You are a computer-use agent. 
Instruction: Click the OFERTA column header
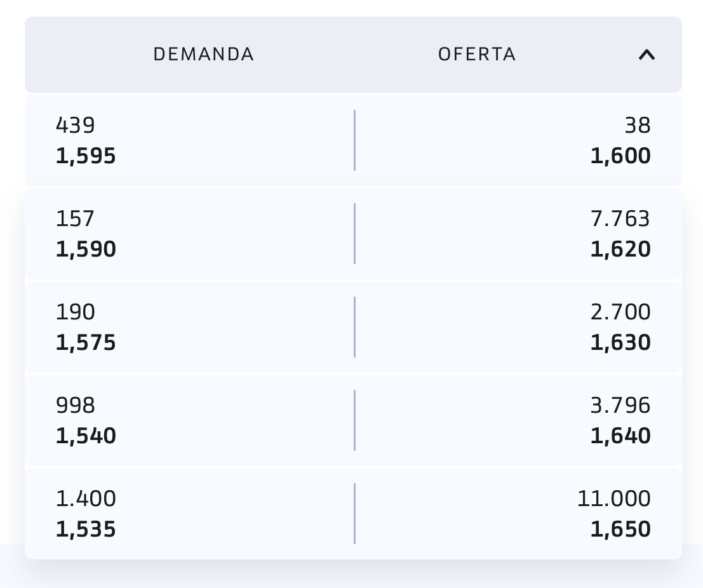pyautogui.click(x=477, y=55)
